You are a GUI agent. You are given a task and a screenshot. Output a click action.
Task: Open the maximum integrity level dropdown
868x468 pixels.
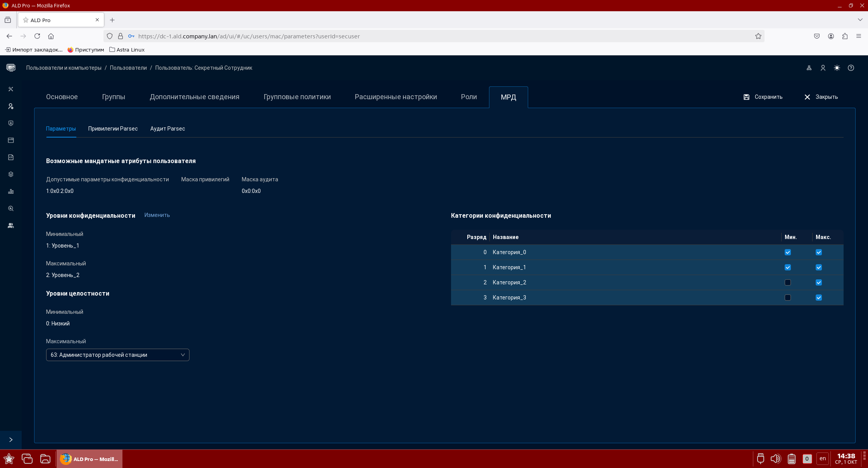point(117,355)
